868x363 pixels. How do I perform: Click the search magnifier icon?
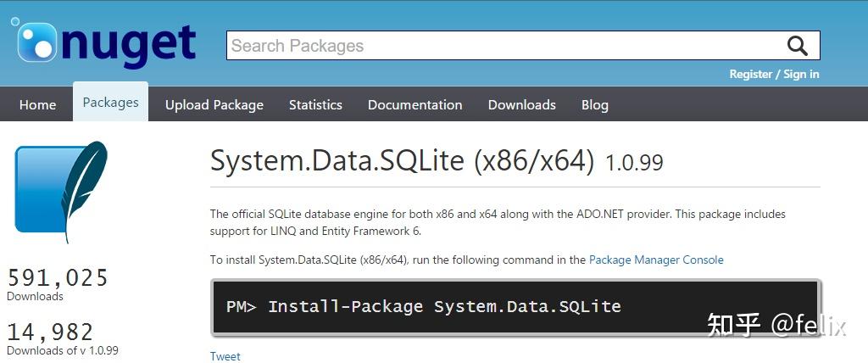click(797, 46)
